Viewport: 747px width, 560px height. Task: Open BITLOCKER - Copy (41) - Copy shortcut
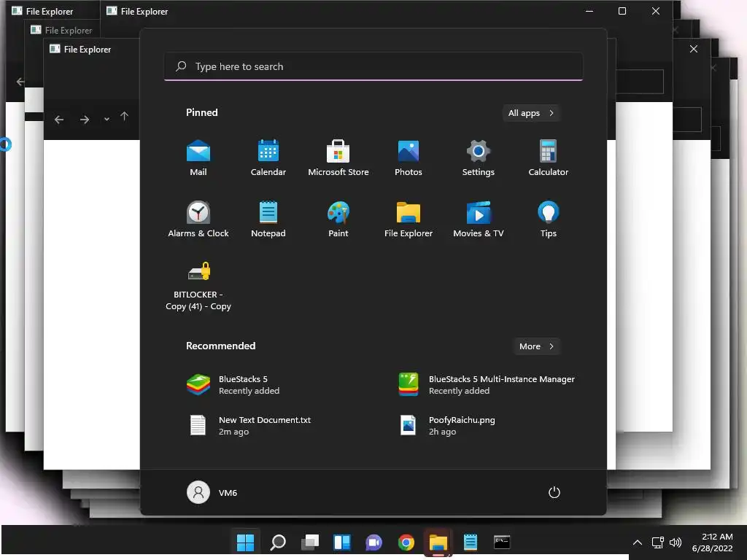tap(198, 286)
